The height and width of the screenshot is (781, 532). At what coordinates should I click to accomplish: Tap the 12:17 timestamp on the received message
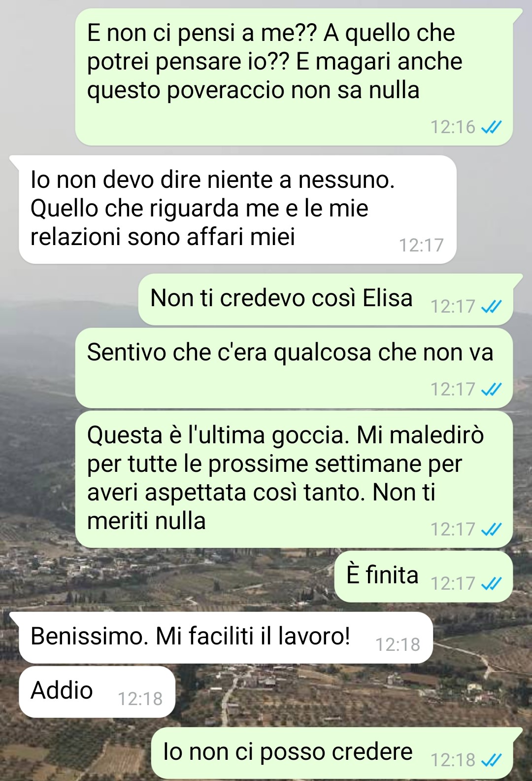tap(422, 246)
